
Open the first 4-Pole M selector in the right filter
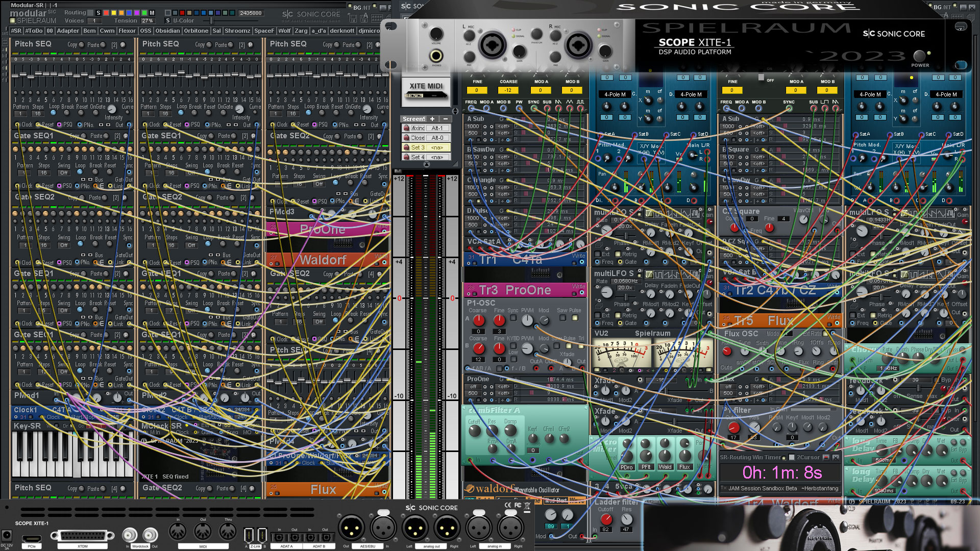870,94
